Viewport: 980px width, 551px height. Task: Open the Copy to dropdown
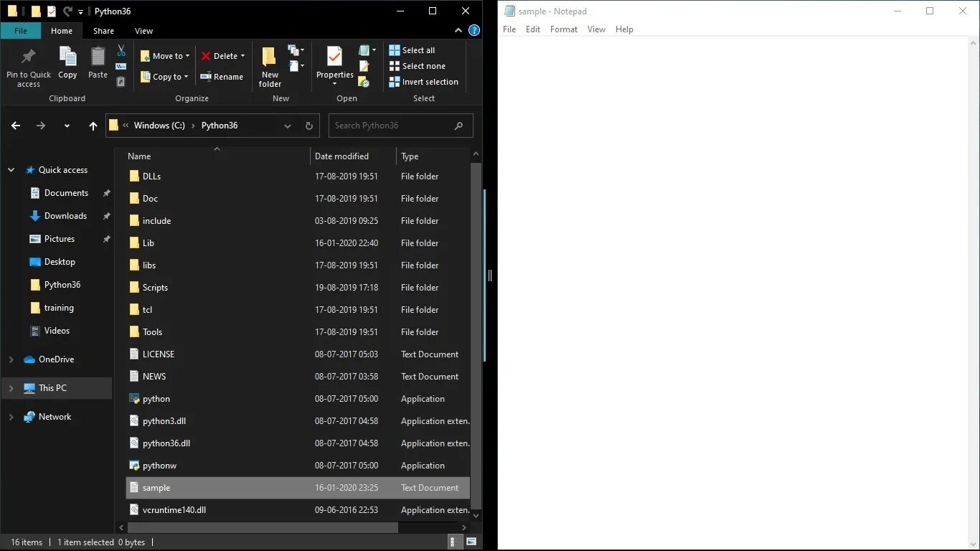(165, 77)
